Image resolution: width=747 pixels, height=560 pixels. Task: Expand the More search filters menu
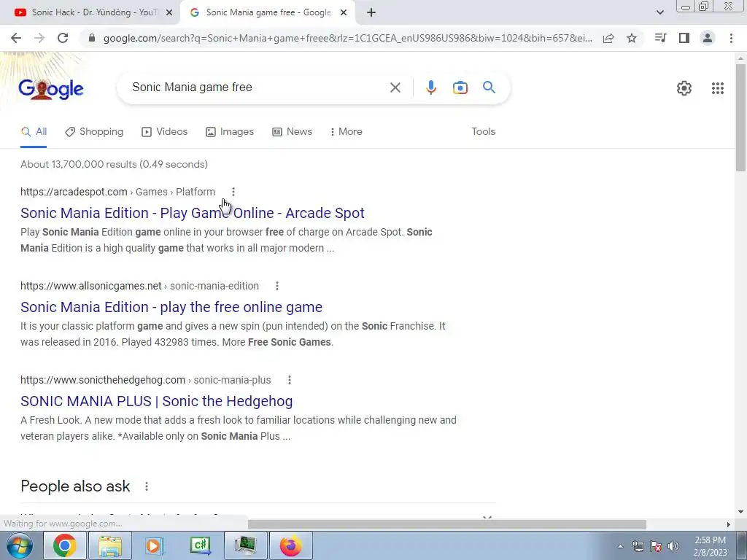[x=347, y=132]
